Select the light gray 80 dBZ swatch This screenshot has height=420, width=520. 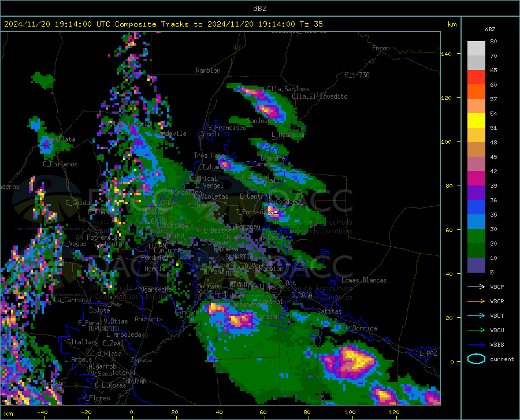coord(476,48)
